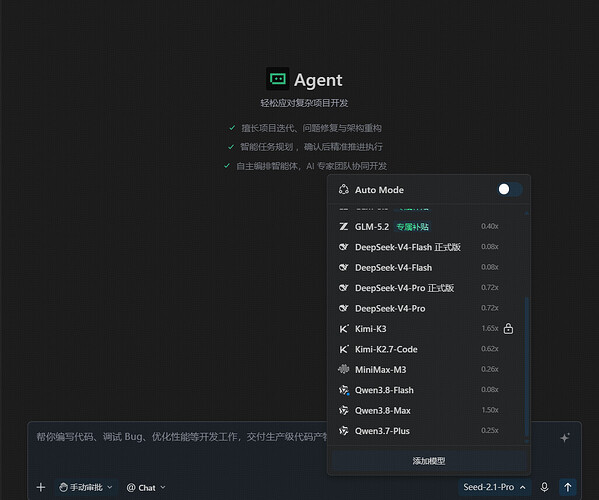
Task: Click the sparkle prompt enhance icon
Action: pyautogui.click(x=565, y=437)
